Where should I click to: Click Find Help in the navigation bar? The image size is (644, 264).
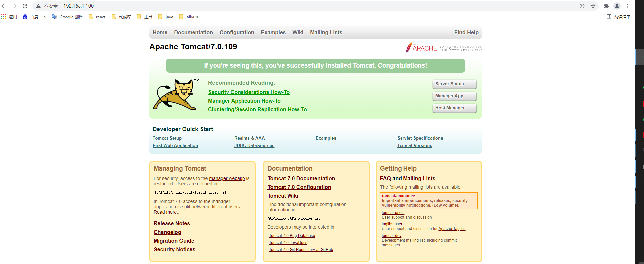pos(466,32)
